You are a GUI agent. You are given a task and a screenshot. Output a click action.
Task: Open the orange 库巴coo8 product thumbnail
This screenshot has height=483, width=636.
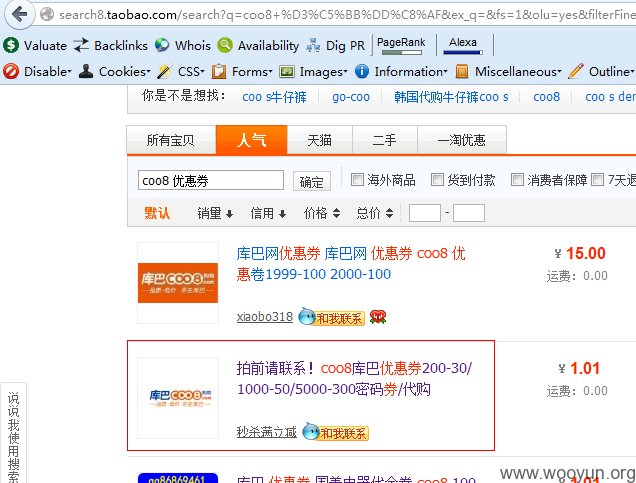[178, 283]
